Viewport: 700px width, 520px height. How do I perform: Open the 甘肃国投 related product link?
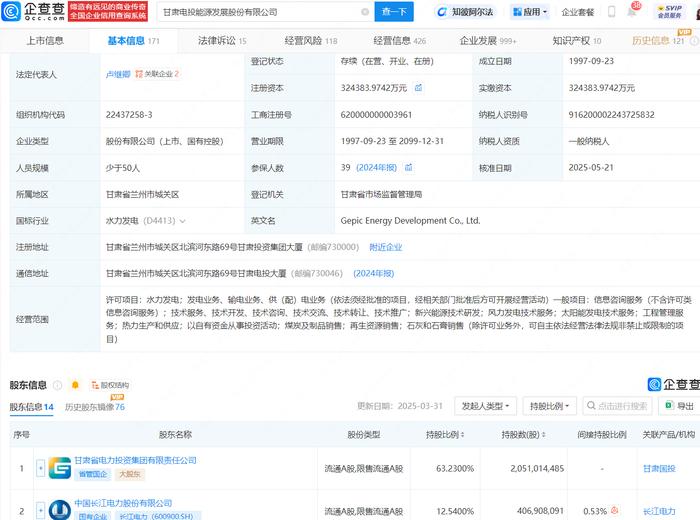pos(659,468)
